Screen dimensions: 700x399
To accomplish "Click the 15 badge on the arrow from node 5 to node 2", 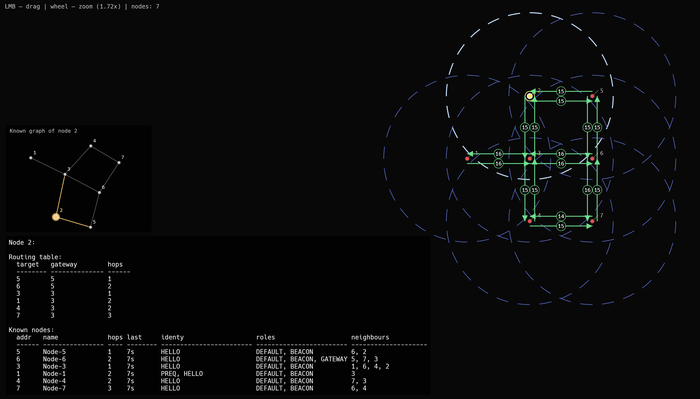I will (561, 91).
